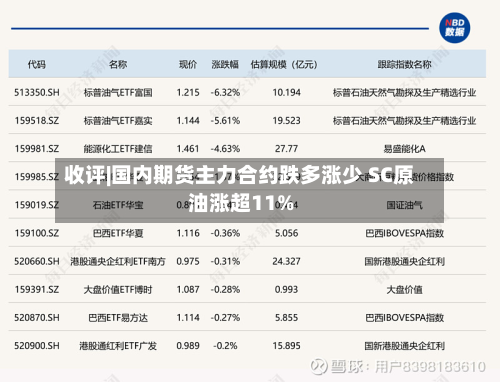
Task: Click the price 1.215
Action: [x=188, y=92]
